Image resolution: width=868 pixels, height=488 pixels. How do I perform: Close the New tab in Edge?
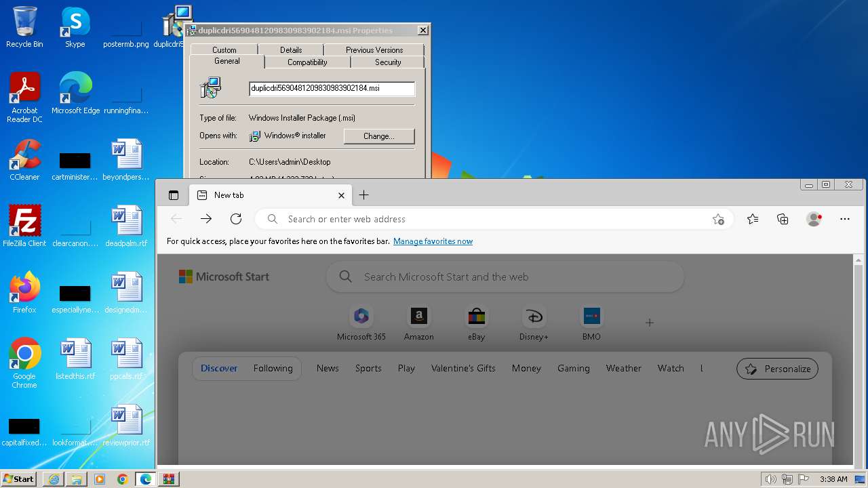tap(341, 195)
